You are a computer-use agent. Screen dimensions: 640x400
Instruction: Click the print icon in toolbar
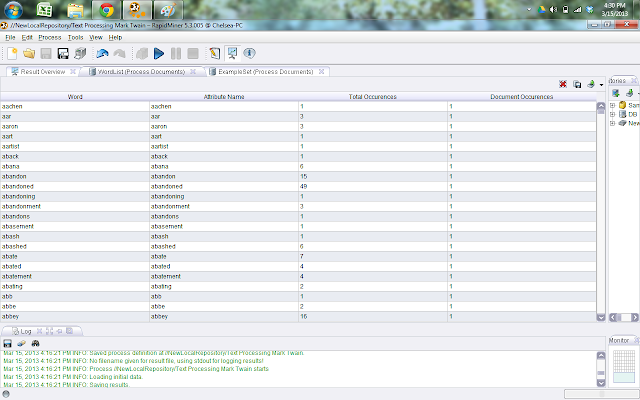coord(80,53)
